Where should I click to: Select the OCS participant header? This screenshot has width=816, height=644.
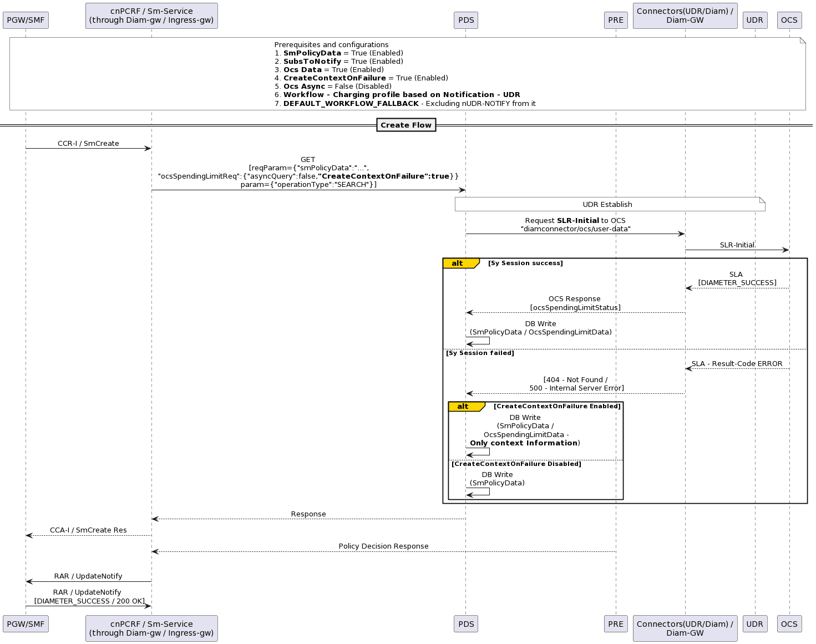coord(789,20)
